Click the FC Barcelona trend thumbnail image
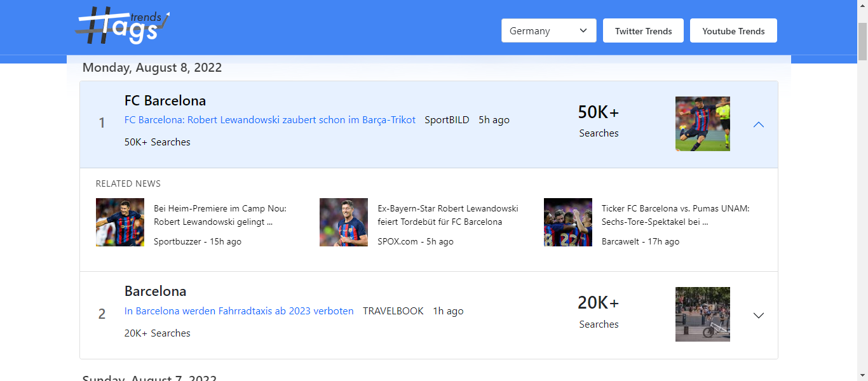The width and height of the screenshot is (868, 381). click(702, 124)
